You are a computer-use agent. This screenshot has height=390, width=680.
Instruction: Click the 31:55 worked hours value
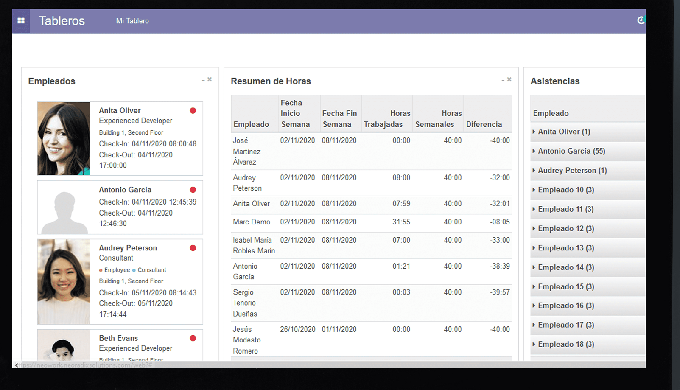pyautogui.click(x=401, y=222)
